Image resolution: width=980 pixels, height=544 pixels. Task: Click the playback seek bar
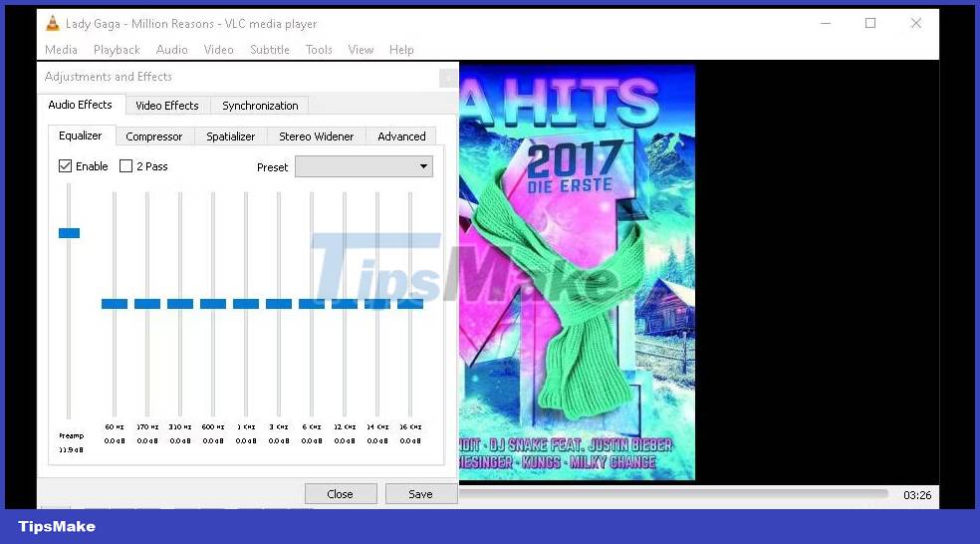tap(673, 494)
